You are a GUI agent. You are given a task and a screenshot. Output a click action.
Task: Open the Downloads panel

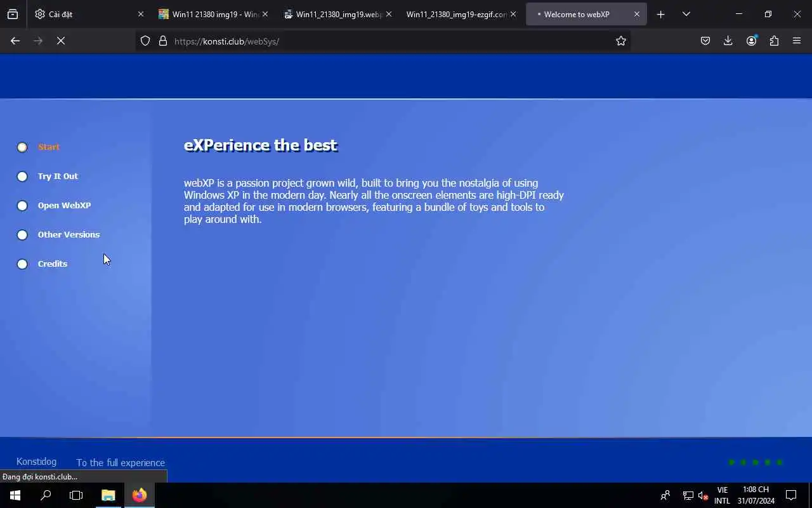tap(728, 41)
